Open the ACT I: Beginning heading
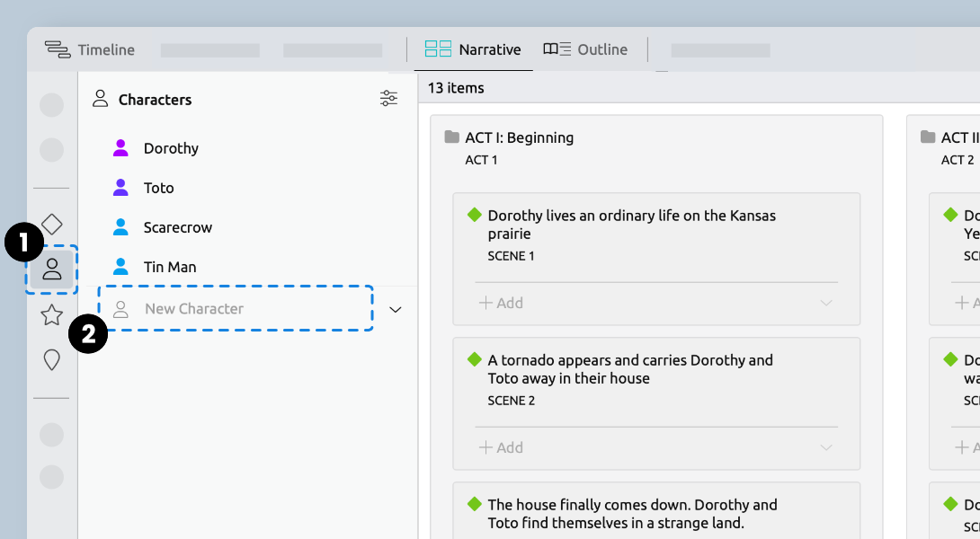Image resolution: width=980 pixels, height=539 pixels. click(x=520, y=137)
